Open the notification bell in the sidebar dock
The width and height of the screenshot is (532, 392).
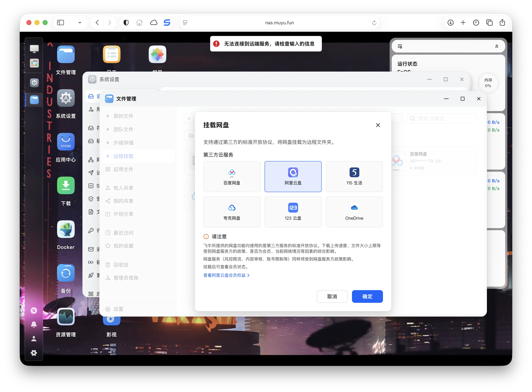(x=34, y=324)
